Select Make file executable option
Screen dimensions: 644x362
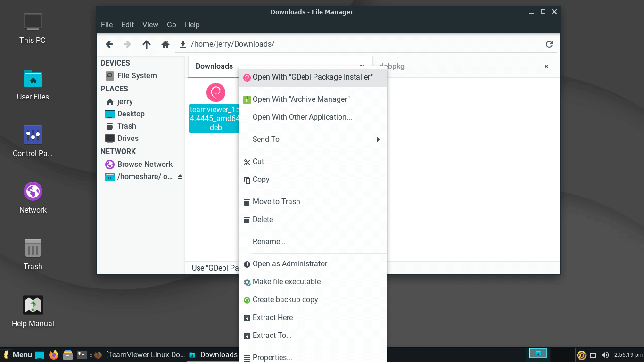coord(286,282)
